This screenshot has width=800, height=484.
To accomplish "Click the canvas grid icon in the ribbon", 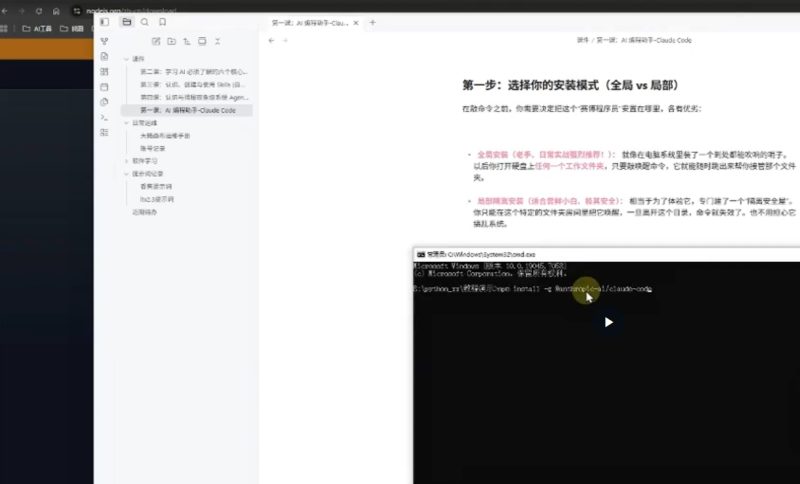I will click(x=105, y=71).
